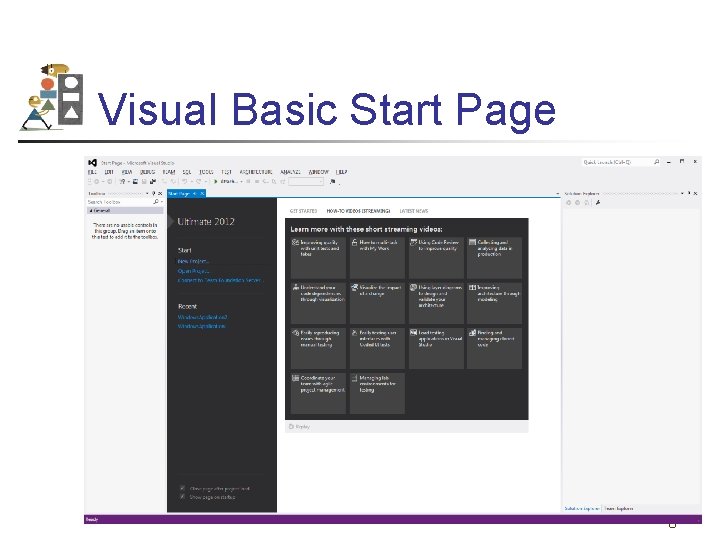Close the Solution Explorer panel
720x540 pixels.
point(696,193)
